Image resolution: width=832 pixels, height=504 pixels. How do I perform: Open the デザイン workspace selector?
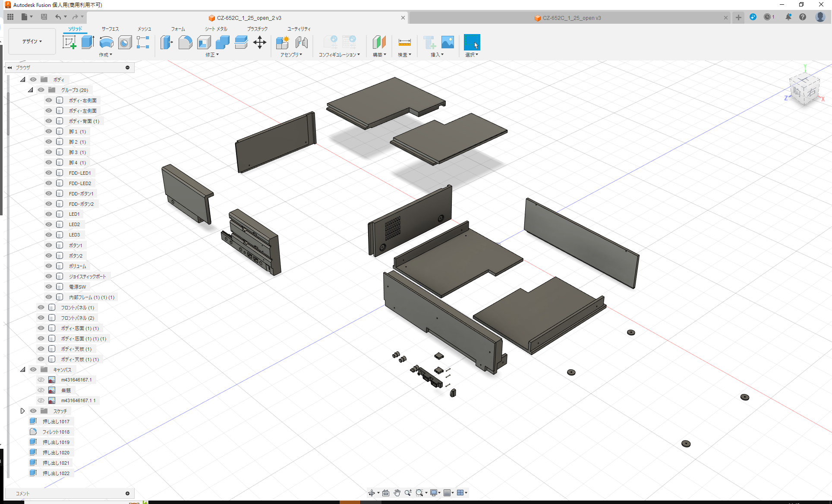pyautogui.click(x=32, y=41)
